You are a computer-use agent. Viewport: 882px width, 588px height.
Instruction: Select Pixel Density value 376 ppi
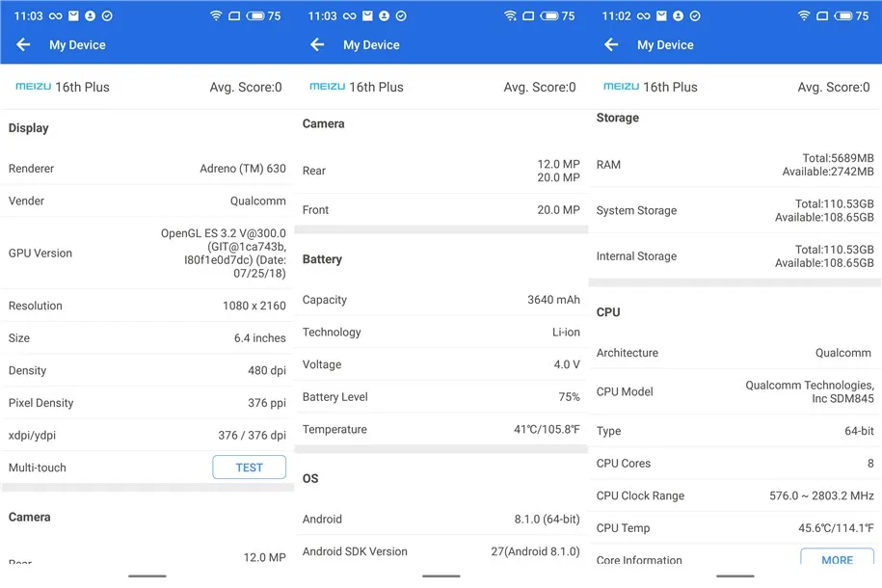267,403
